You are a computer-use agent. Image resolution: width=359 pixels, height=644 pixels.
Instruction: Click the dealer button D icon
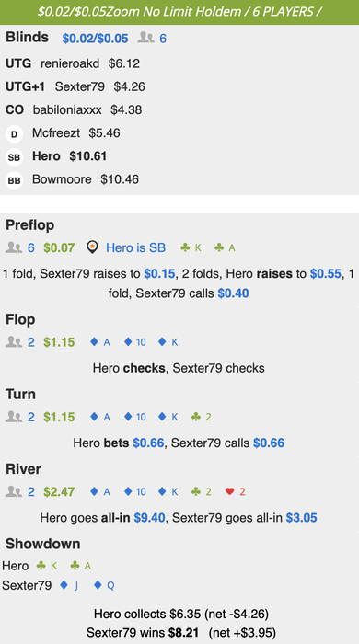coord(14,134)
